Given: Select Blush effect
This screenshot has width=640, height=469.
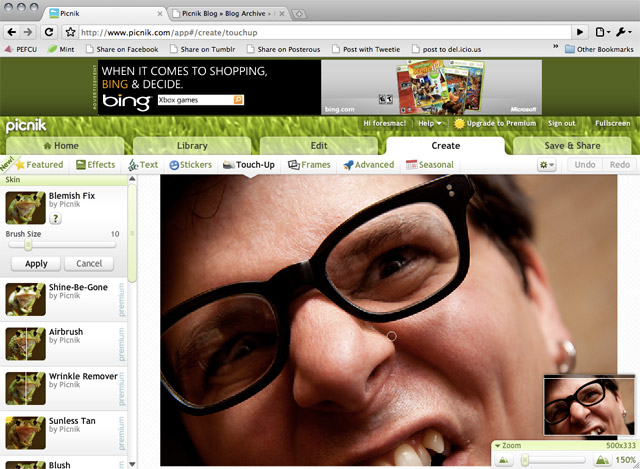Looking at the screenshot, I should [63, 464].
